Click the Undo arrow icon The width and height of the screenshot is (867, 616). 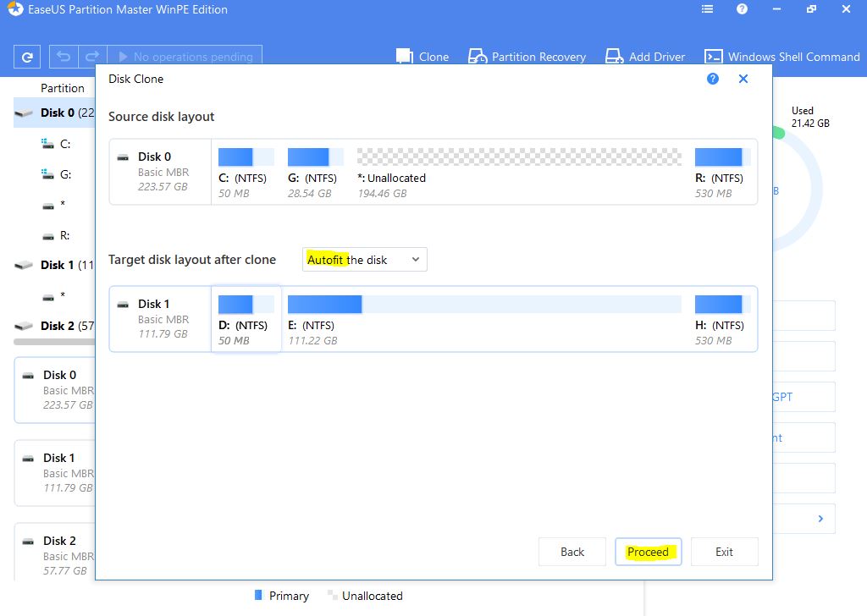pyautogui.click(x=64, y=57)
